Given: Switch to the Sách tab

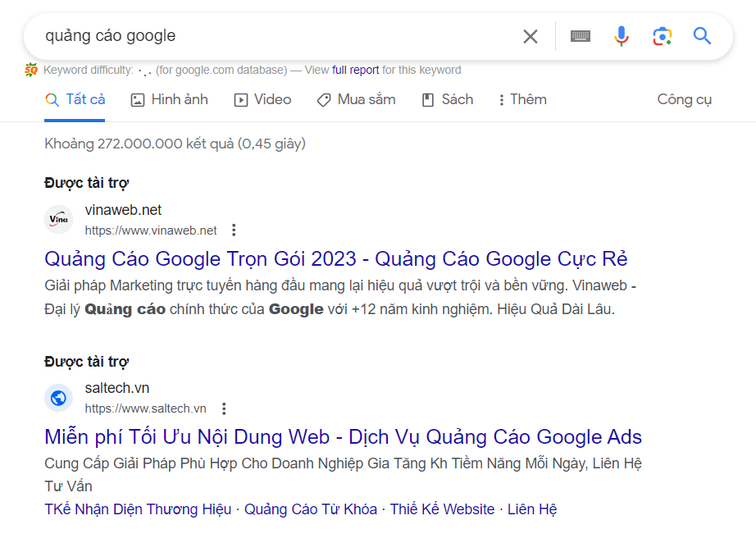Looking at the screenshot, I should (x=448, y=100).
